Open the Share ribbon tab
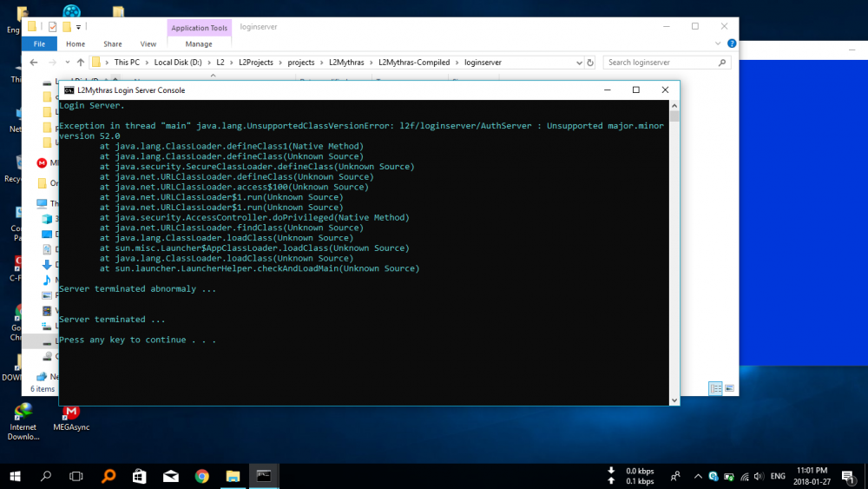The image size is (868, 489). [x=113, y=43]
